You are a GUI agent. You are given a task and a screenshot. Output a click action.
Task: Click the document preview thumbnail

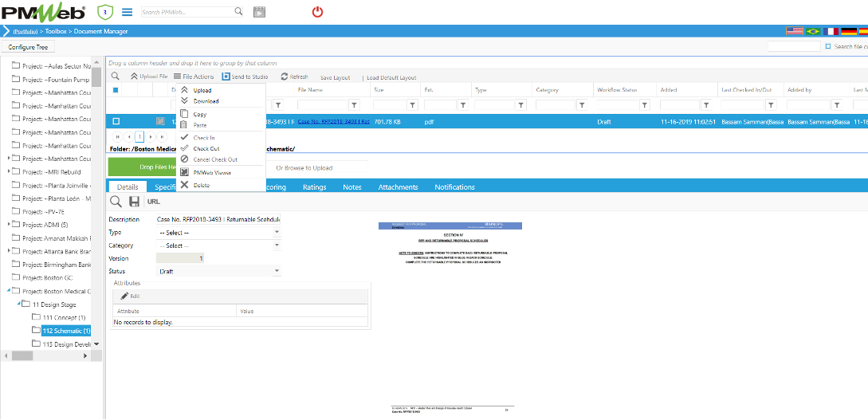(x=450, y=318)
